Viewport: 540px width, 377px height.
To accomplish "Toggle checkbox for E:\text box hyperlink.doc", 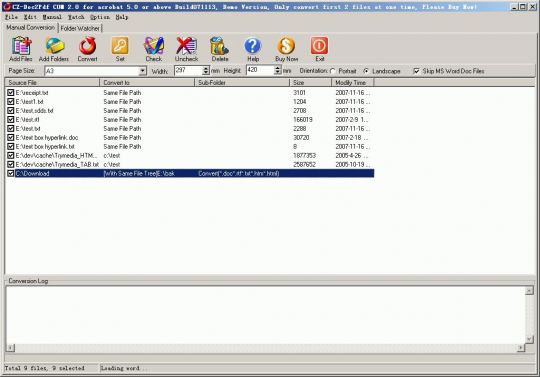I will click(x=10, y=137).
